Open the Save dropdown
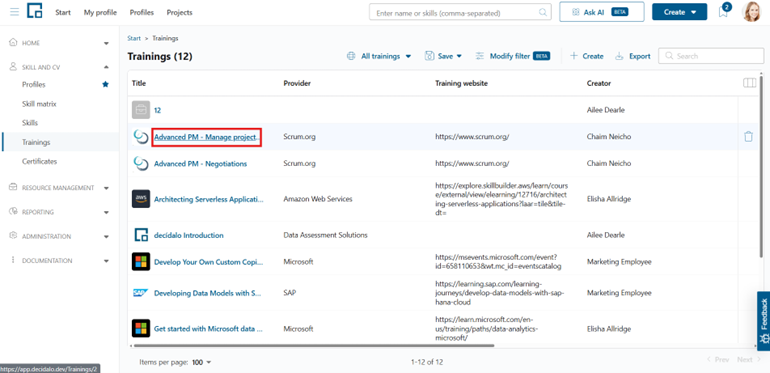This screenshot has width=770, height=373. coord(443,56)
